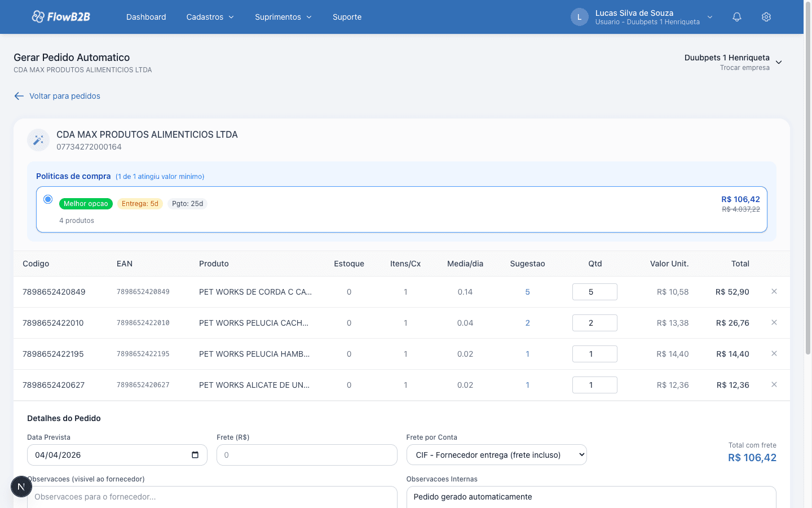Click the Qtd field for PET WORKS PELUCIA HAMB

click(x=595, y=354)
